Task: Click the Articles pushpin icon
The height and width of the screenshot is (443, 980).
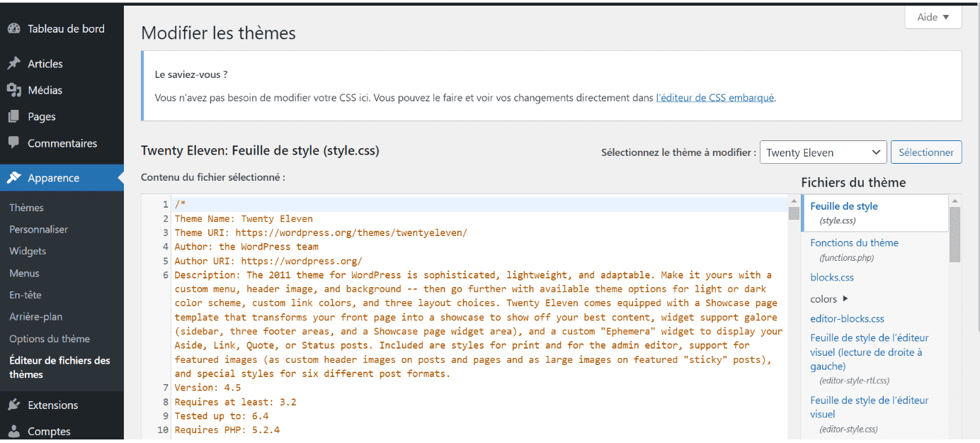Action: [x=13, y=64]
